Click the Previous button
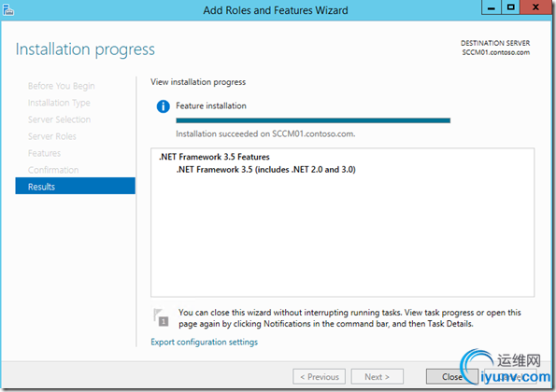556x392 pixels. click(x=320, y=377)
